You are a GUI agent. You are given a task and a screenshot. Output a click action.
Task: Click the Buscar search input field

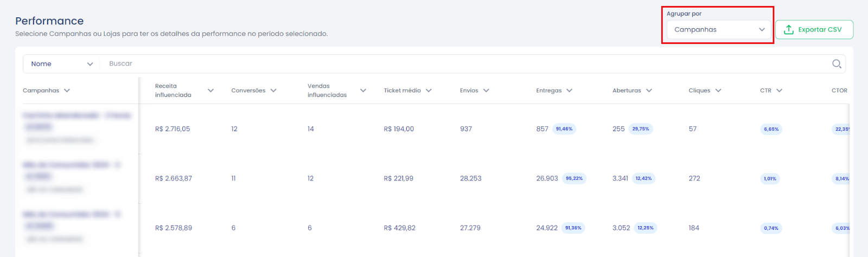click(x=467, y=63)
